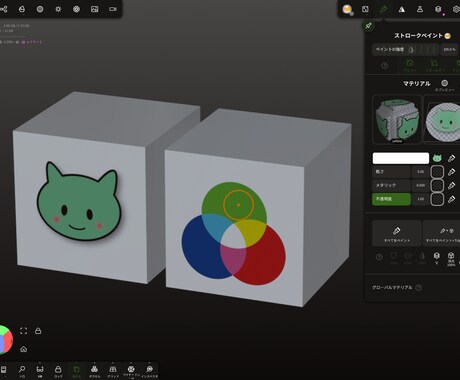This screenshot has width=460, height=380.
Task: Open the lighting sun icon in top toolbar
Action: [58, 9]
